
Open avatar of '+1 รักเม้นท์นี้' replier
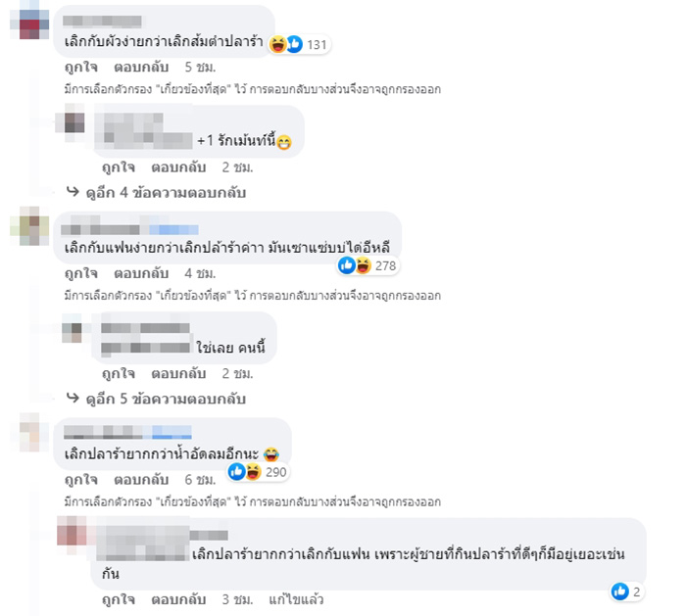click(x=73, y=122)
